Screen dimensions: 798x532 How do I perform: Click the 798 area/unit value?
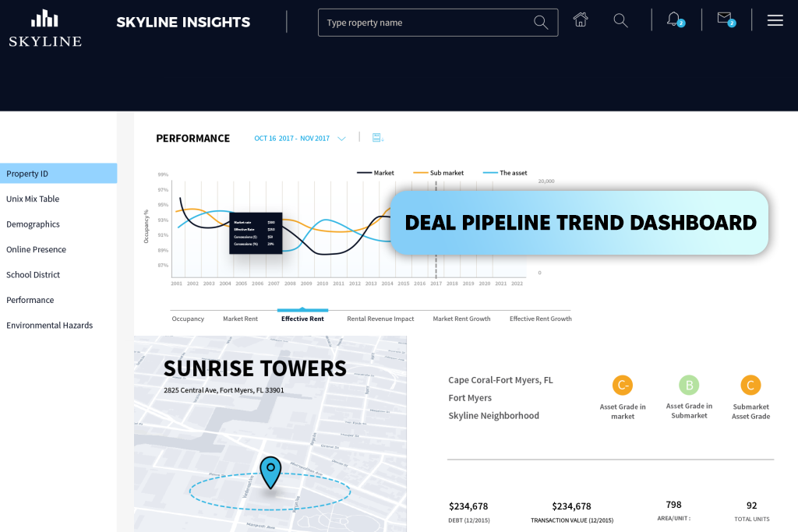point(673,505)
